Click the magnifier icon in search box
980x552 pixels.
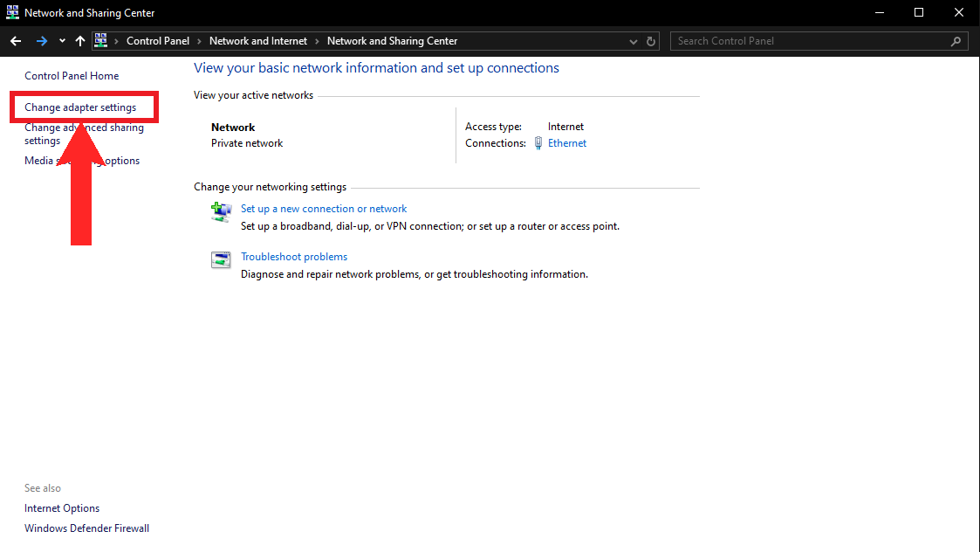[956, 41]
